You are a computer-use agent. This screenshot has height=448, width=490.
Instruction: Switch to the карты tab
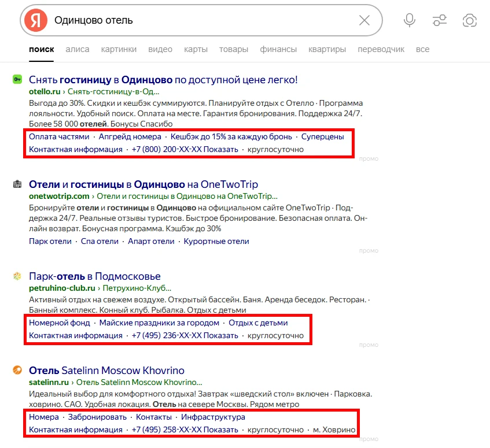(x=196, y=49)
